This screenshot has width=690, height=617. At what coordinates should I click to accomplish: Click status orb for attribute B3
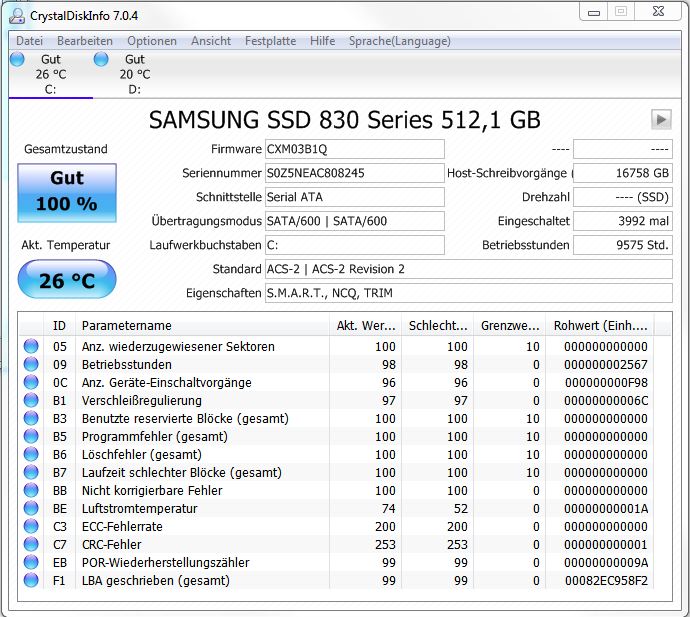[x=31, y=419]
